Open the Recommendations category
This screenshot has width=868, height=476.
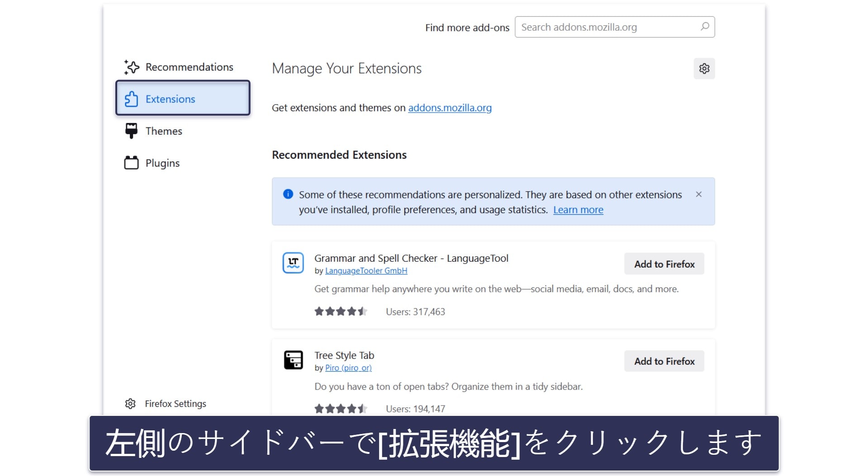coord(179,67)
